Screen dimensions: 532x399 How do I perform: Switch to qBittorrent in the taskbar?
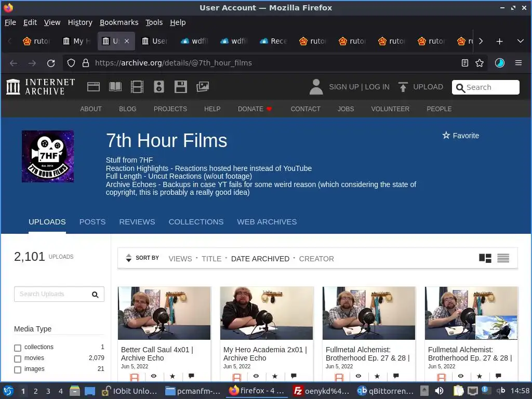[385, 391]
